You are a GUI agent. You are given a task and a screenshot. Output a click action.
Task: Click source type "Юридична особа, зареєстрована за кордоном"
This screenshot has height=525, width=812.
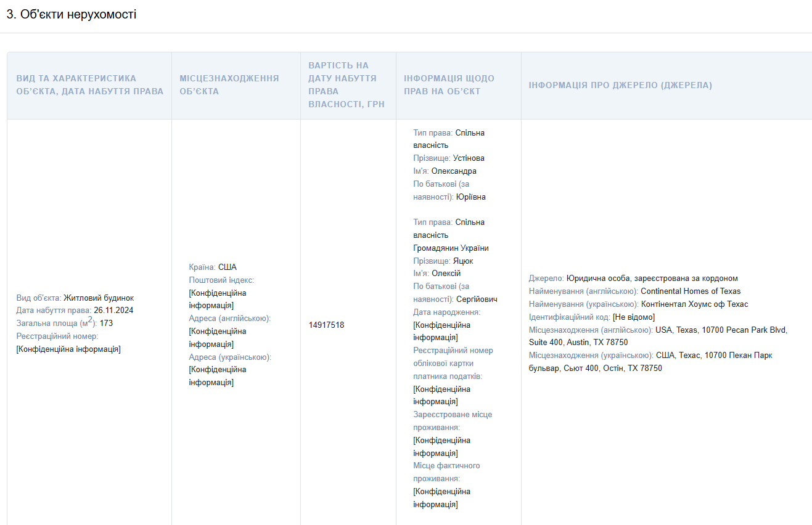click(x=652, y=278)
